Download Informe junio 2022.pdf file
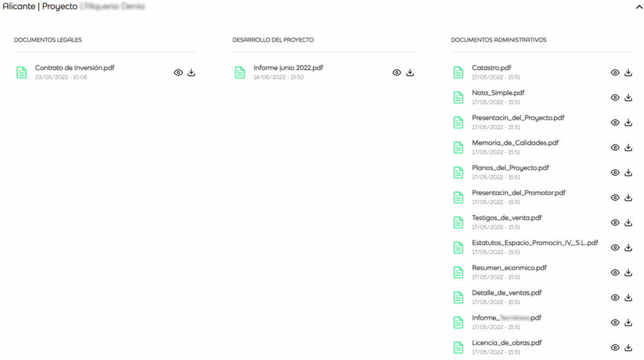The image size is (644, 360). 410,72
